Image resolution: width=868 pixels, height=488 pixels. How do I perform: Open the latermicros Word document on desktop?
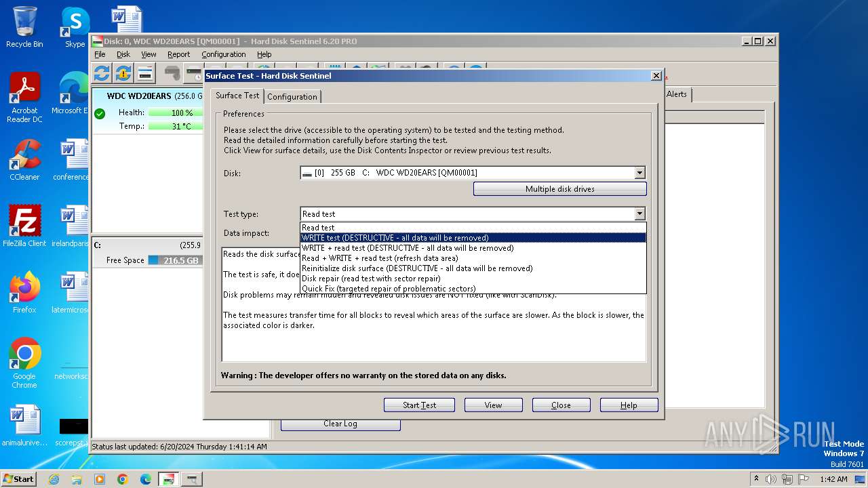pos(72,293)
